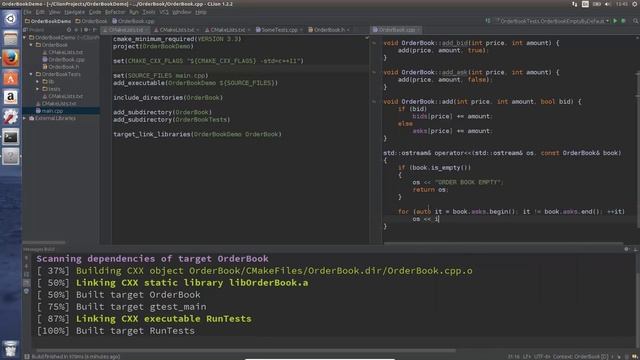The image size is (640, 360).
Task: Open keyboard layout indicator in top panel
Action: click(x=585, y=4)
